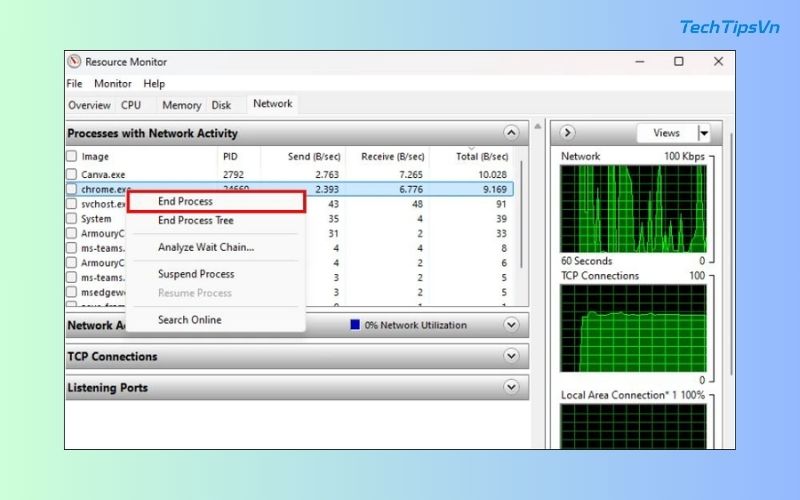Close the Resource Monitor window
The width and height of the screenshot is (800, 500).
[x=718, y=62]
